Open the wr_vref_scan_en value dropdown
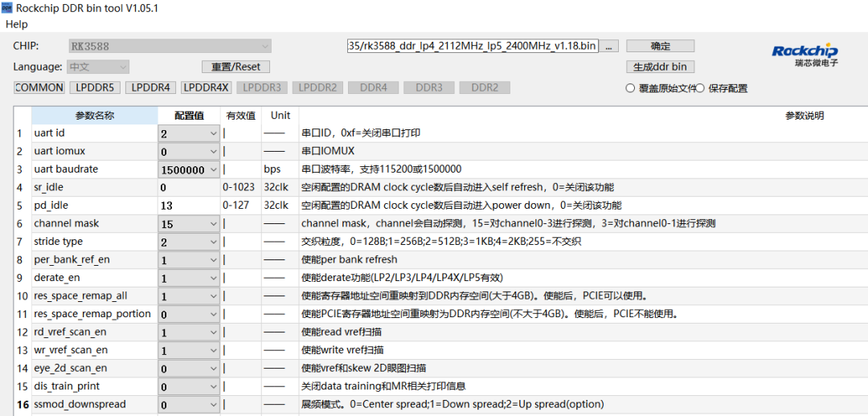The width and height of the screenshot is (868, 416). click(x=189, y=351)
